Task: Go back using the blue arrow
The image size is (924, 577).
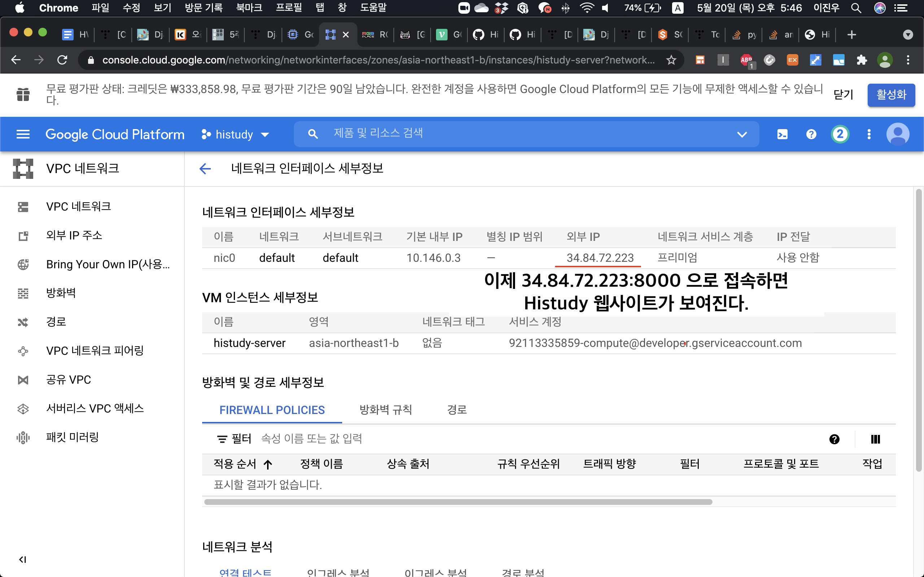Action: [x=205, y=168]
